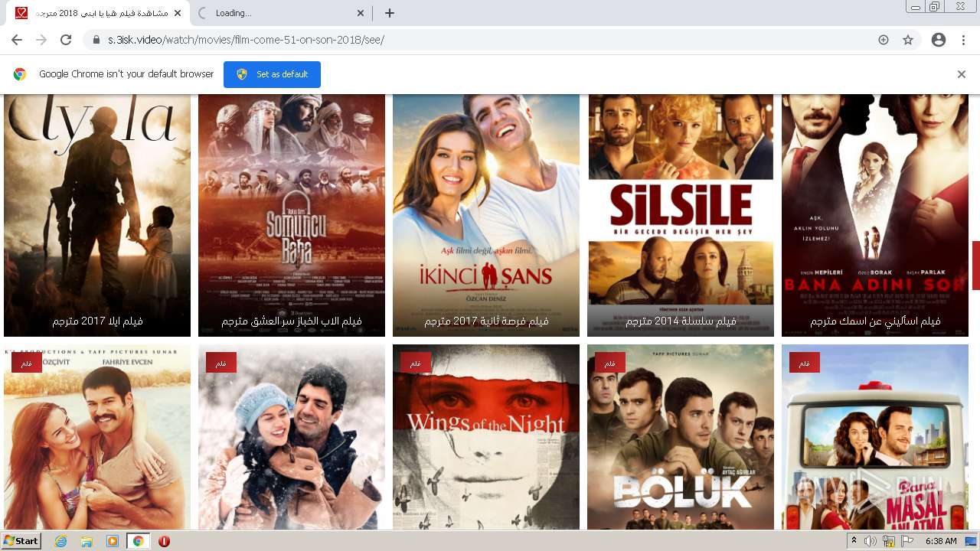Click the volume speaker tray icon
980x551 pixels.
pos(871,541)
